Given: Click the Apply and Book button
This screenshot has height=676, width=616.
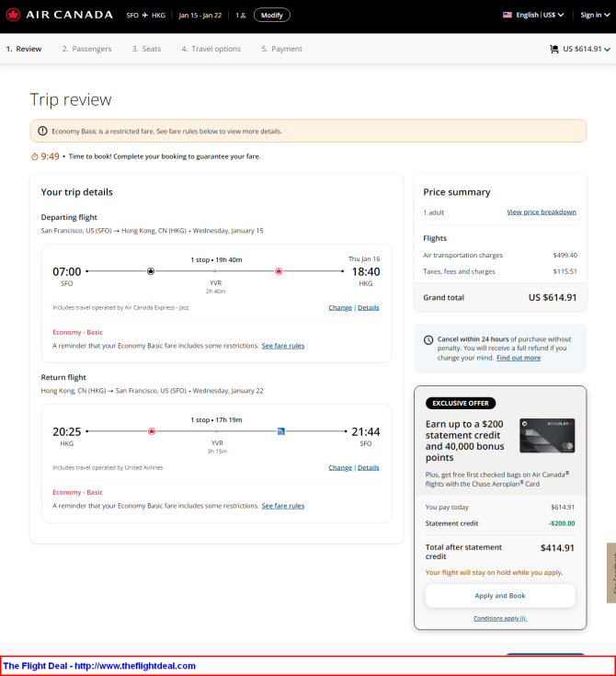Looking at the screenshot, I should tap(500, 595).
